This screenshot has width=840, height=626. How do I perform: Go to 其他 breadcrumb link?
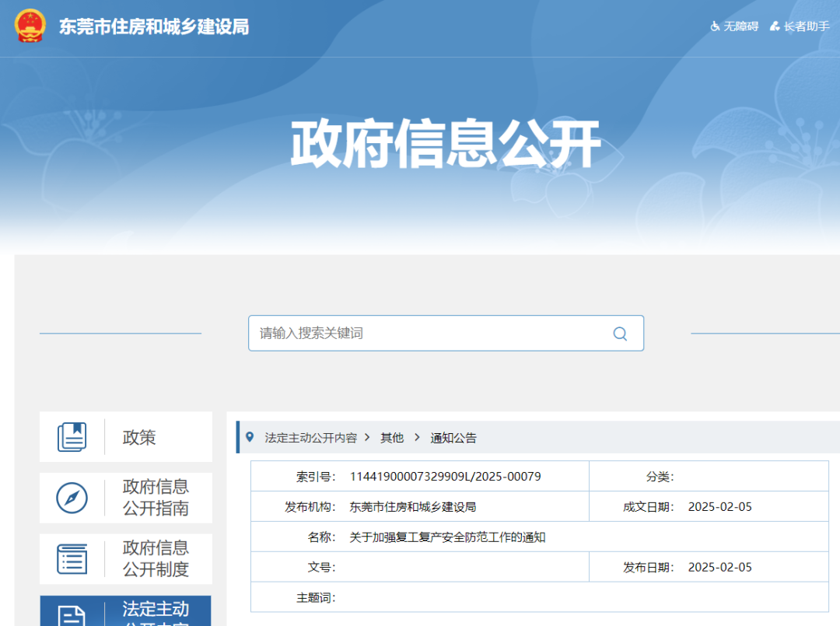coord(391,438)
